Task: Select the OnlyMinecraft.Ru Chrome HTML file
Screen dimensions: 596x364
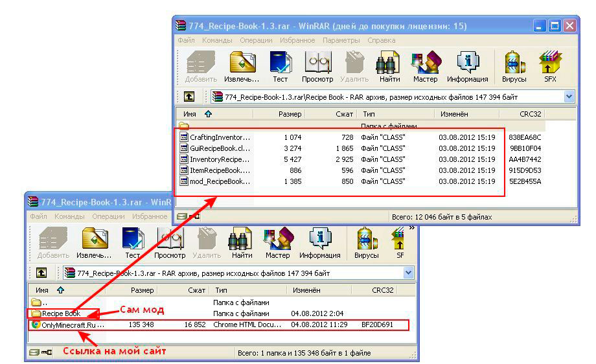Action: point(72,324)
